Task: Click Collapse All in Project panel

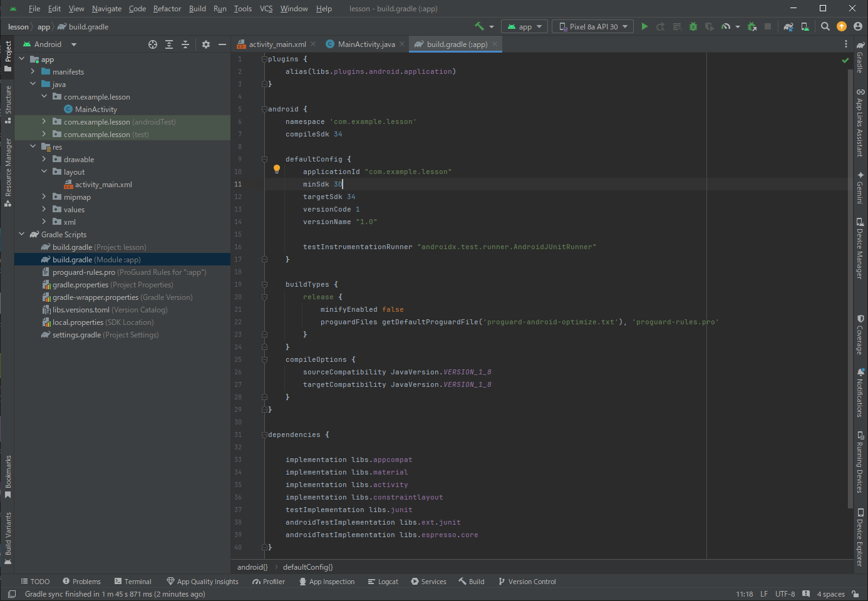Action: click(185, 44)
